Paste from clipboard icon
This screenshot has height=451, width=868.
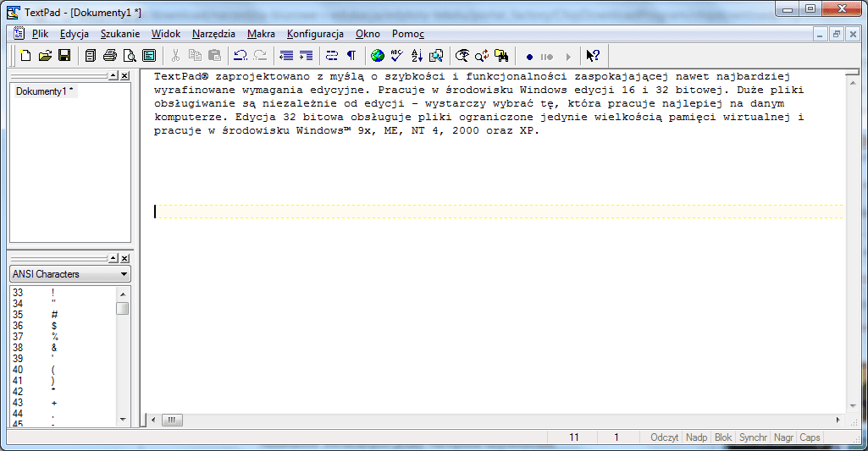(x=214, y=55)
